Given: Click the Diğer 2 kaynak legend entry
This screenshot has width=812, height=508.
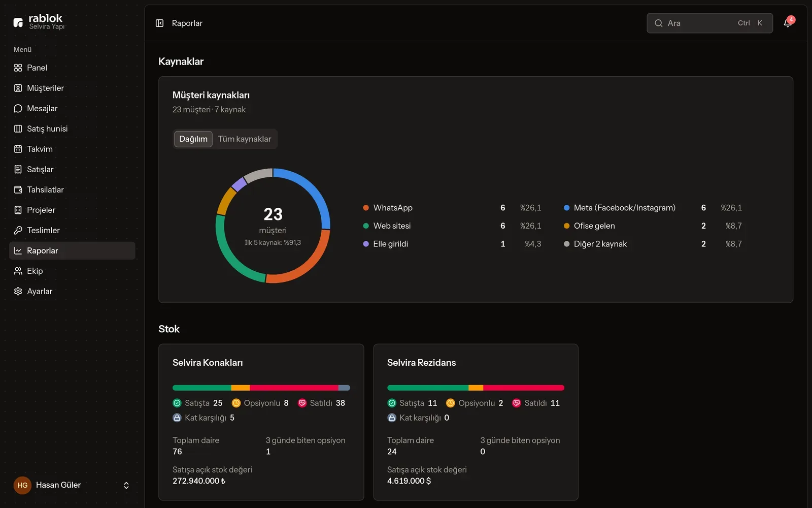Looking at the screenshot, I should point(653,244).
